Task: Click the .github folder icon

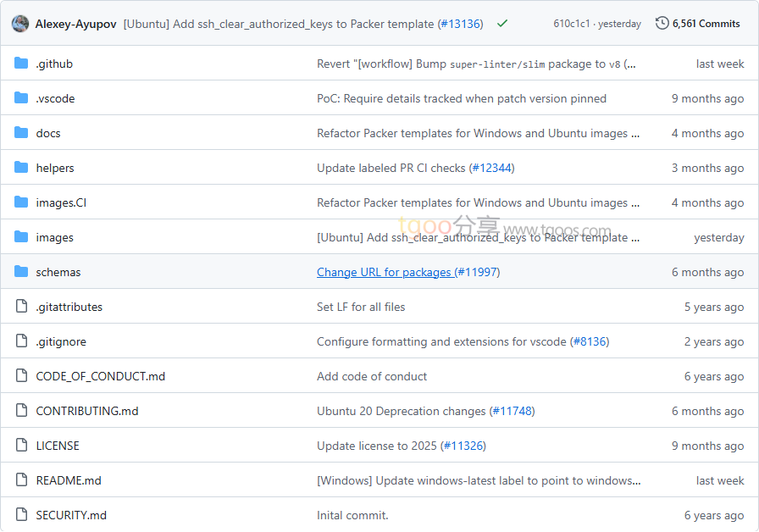Action: click(21, 64)
